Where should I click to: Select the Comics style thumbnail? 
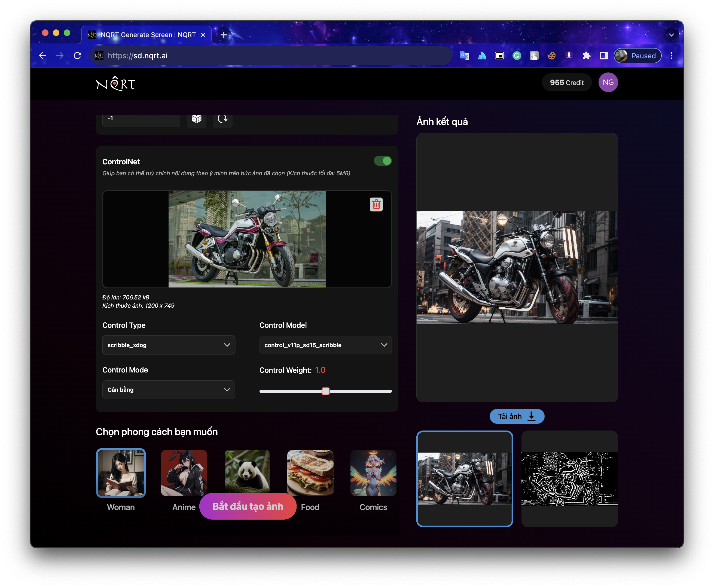click(373, 473)
